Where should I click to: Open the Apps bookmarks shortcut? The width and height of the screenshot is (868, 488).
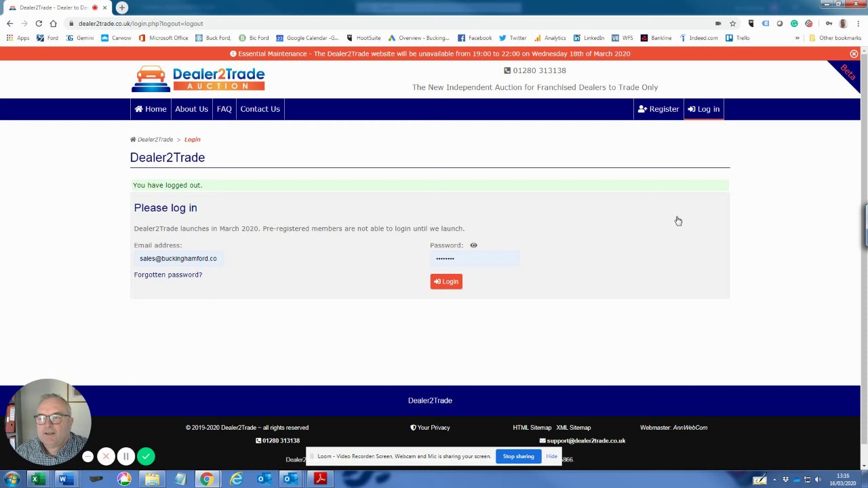pos(18,38)
